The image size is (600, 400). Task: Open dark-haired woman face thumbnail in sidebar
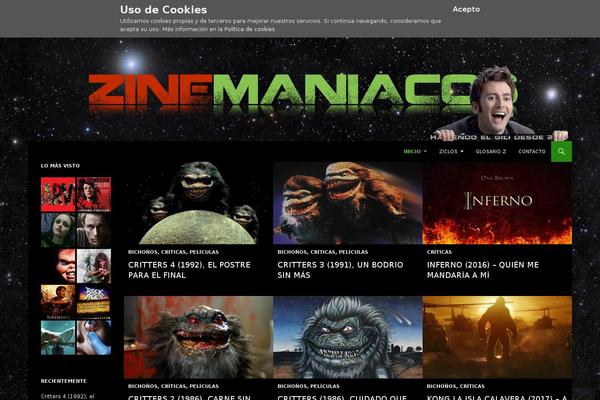point(58,230)
